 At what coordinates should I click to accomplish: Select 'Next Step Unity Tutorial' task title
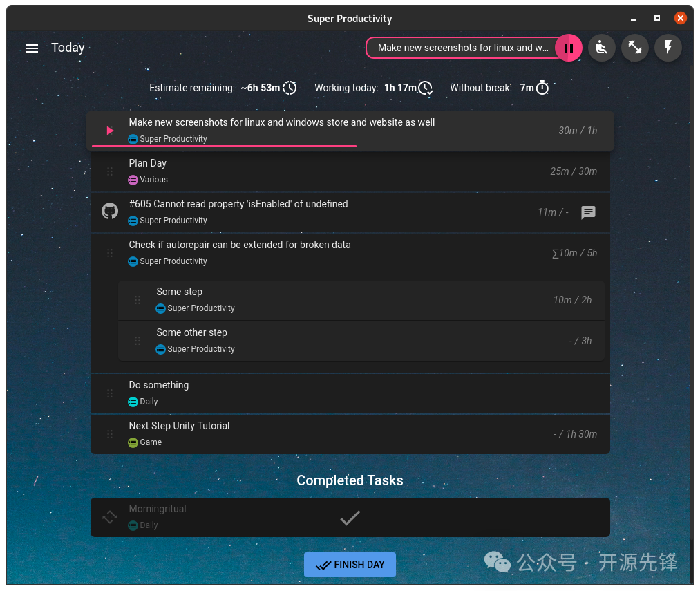click(x=179, y=426)
